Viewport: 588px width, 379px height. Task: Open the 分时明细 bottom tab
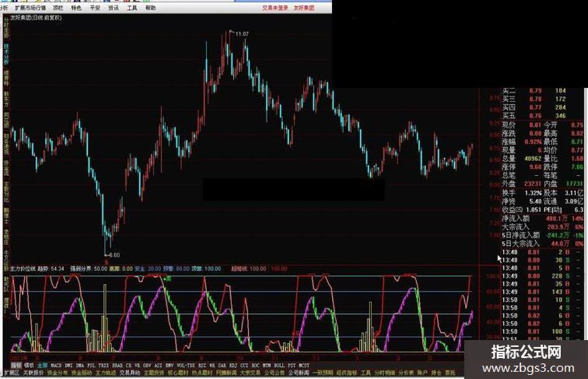click(x=385, y=373)
